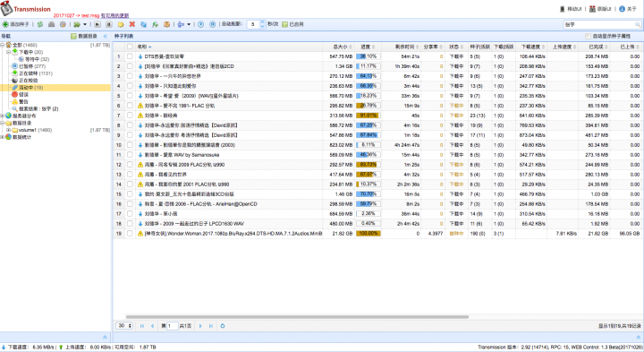Toggle 自动显示种子属性 checkbox

point(589,36)
